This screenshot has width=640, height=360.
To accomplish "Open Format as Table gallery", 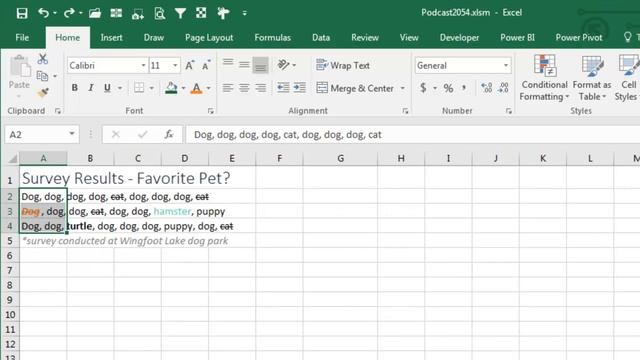I will point(592,78).
